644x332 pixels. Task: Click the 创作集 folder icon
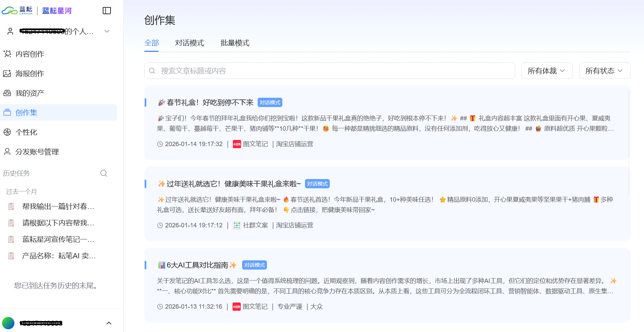coord(7,112)
